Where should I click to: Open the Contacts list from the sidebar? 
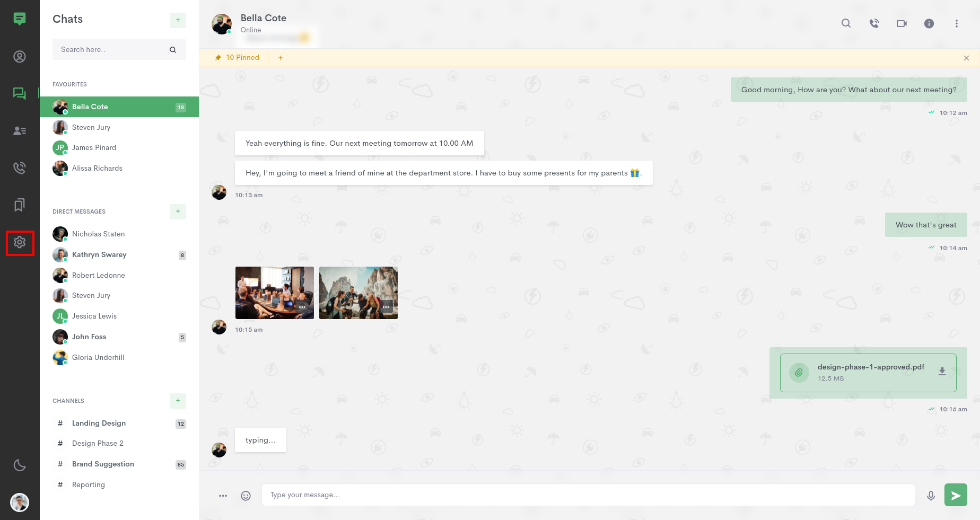(x=20, y=130)
